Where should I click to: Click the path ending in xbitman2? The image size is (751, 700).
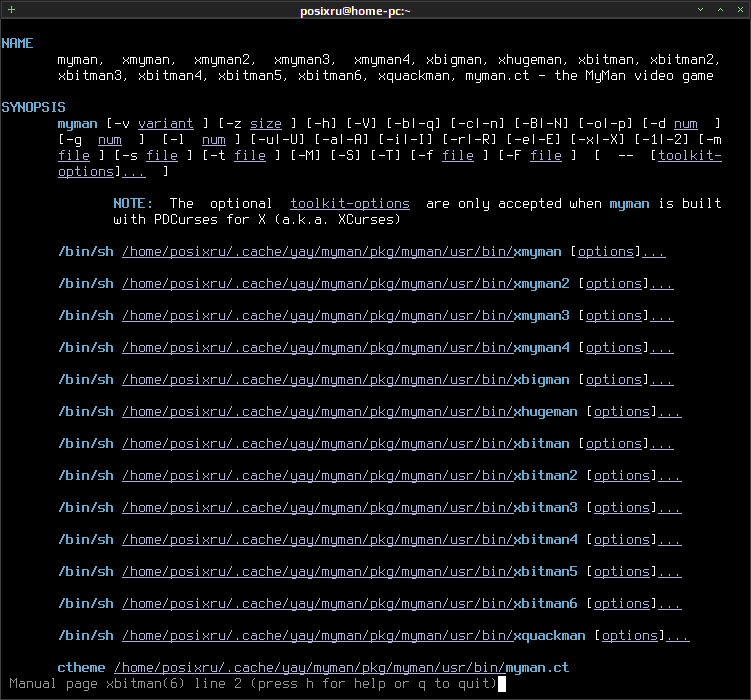click(350, 476)
